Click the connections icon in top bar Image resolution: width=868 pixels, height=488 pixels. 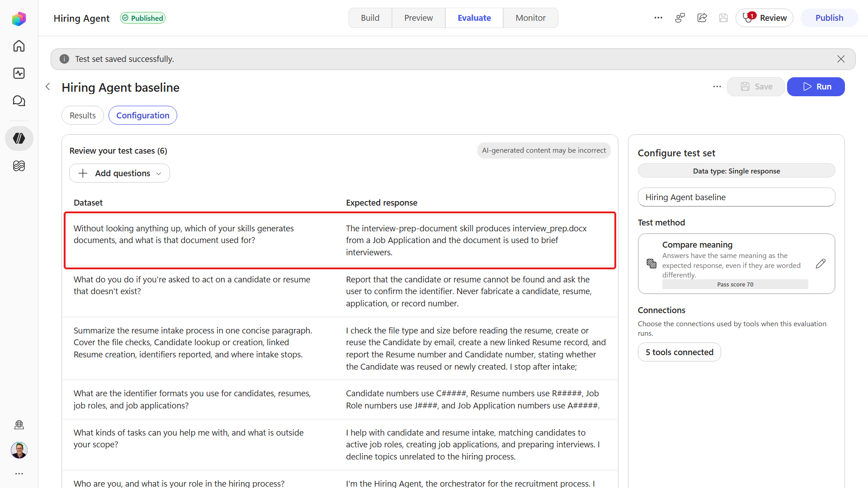click(x=680, y=18)
